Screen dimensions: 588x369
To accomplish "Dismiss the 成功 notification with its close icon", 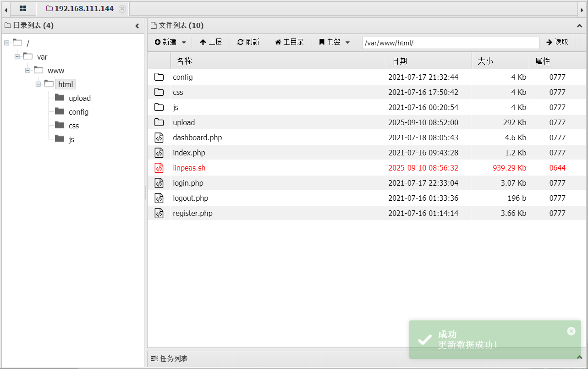I will [x=571, y=331].
